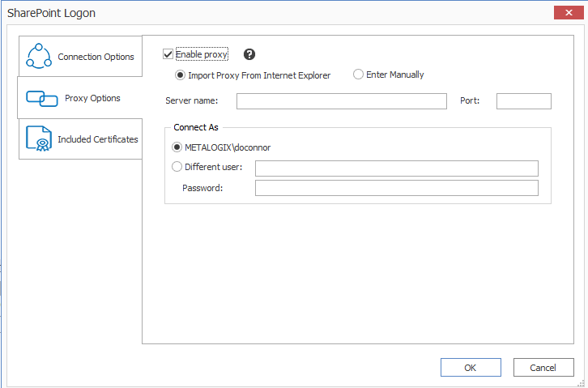Select Import Proxy From Internet Explorer

181,75
